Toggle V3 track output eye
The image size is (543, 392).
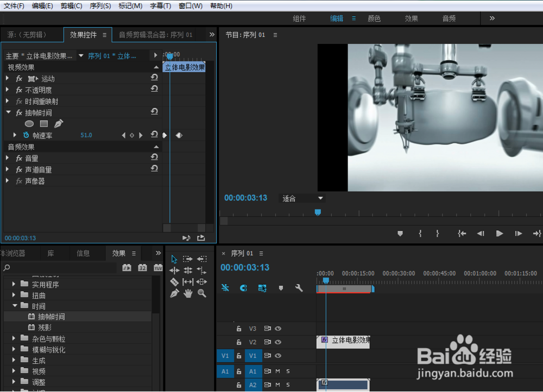pos(278,328)
